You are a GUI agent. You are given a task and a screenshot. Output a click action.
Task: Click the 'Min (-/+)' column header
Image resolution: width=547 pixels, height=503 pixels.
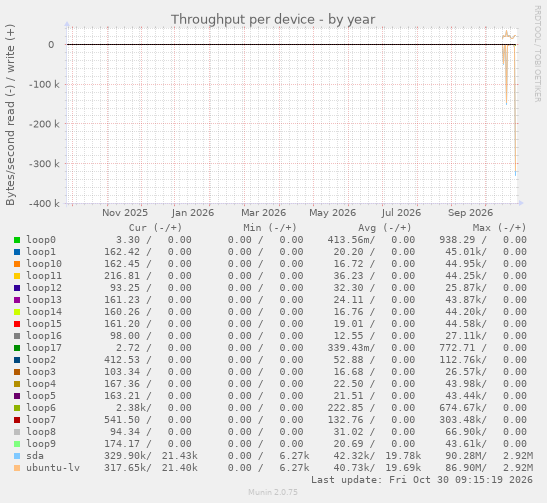point(270,228)
